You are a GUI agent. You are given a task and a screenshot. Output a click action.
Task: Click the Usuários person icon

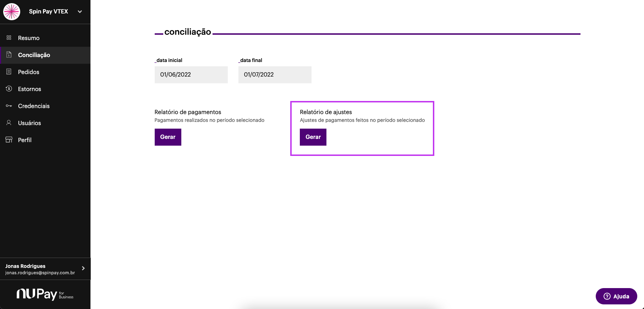pyautogui.click(x=9, y=123)
